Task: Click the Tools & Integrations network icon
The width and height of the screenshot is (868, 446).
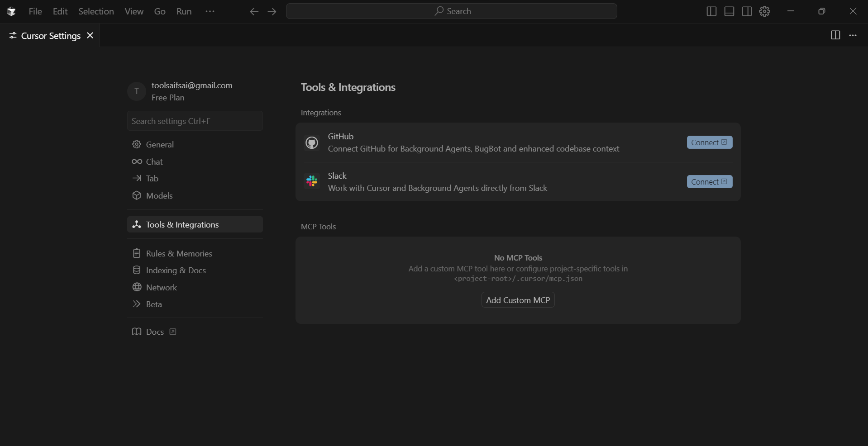Action: point(137,224)
